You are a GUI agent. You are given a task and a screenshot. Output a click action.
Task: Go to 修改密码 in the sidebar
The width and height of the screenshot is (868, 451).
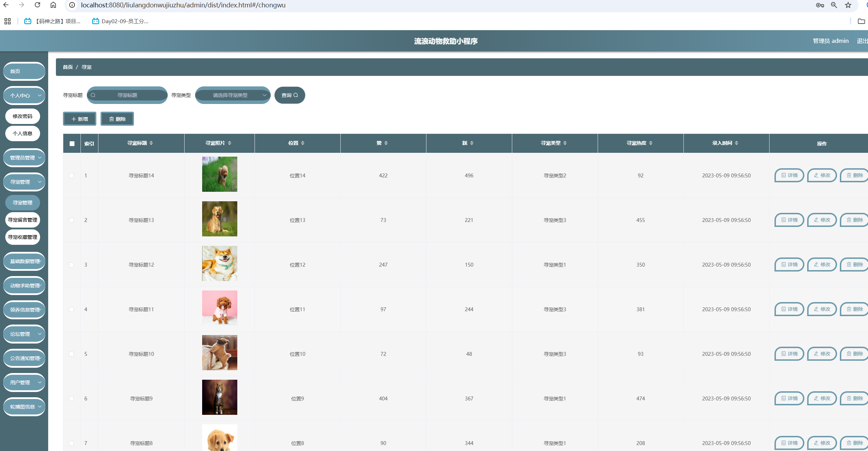pyautogui.click(x=22, y=116)
